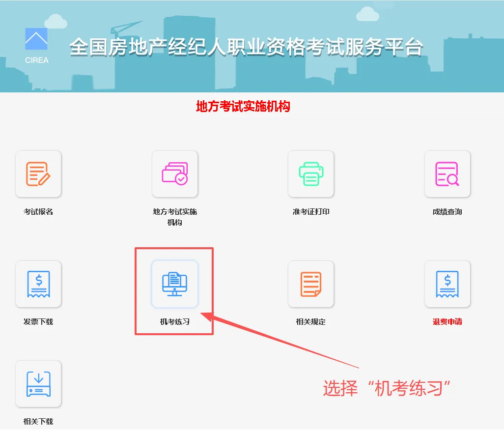504x432 pixels.
Task: Open the 准考证打印 printer icon
Action: (x=311, y=173)
